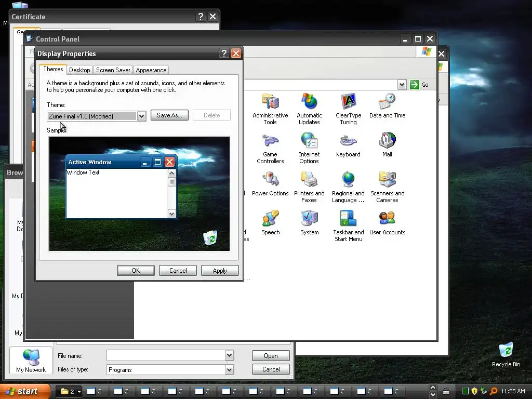
Task: Click the Save As button
Action: coord(169,115)
